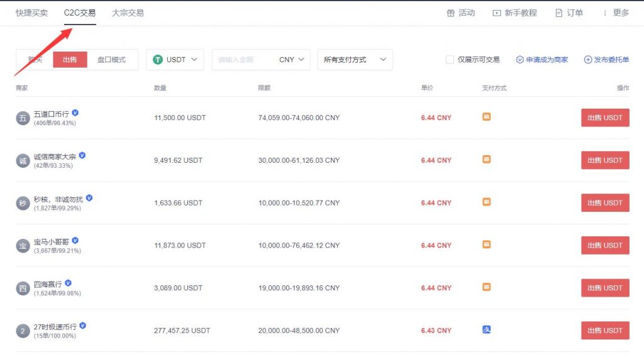Screen dimensions: 644x357
Task: Open merchant name 宝马小哥哥
Action: 52,242
